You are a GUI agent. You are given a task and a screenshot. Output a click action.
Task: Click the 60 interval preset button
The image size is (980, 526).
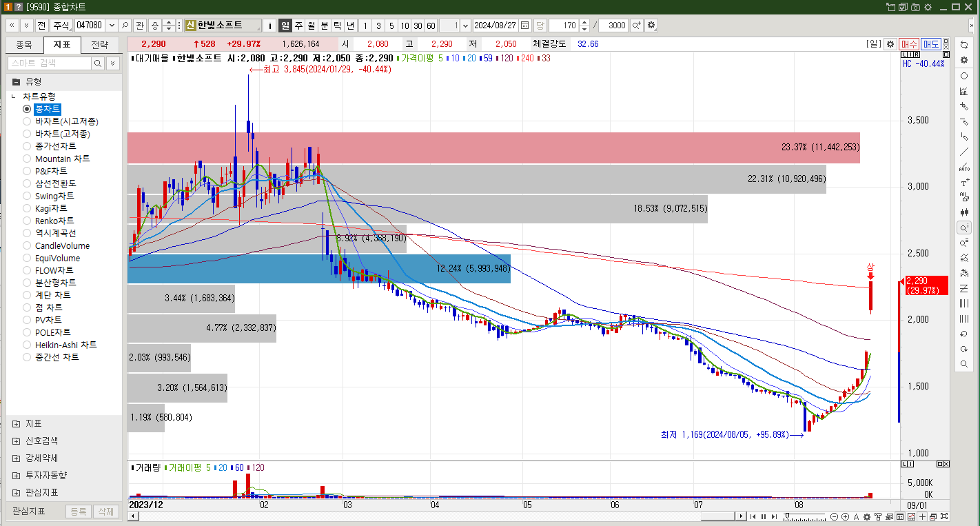tap(431, 25)
